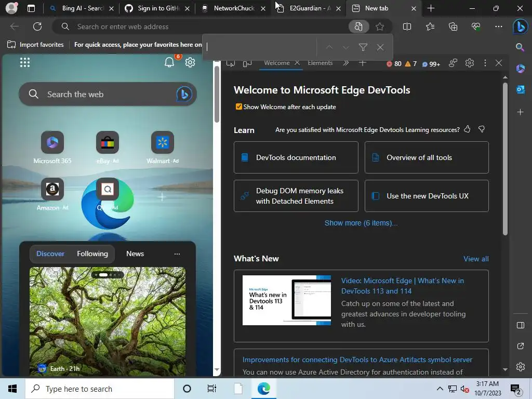The image size is (532, 399).
Task: Add a new sidebar app
Action: point(520,112)
